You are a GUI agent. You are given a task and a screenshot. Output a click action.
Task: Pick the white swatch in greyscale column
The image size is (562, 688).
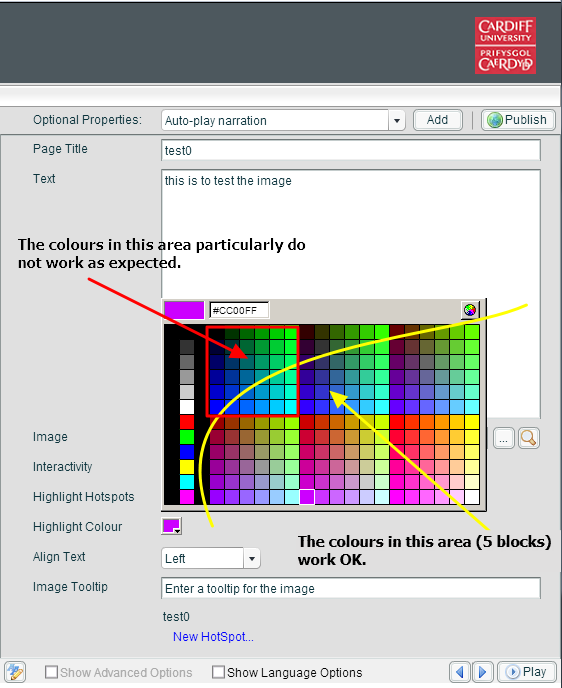coord(187,406)
